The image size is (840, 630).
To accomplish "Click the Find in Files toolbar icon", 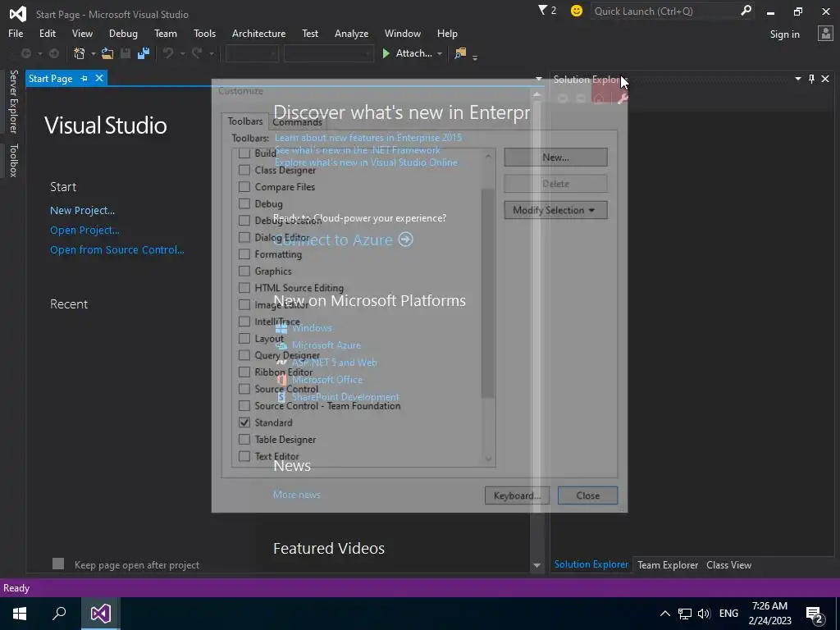I will [459, 53].
